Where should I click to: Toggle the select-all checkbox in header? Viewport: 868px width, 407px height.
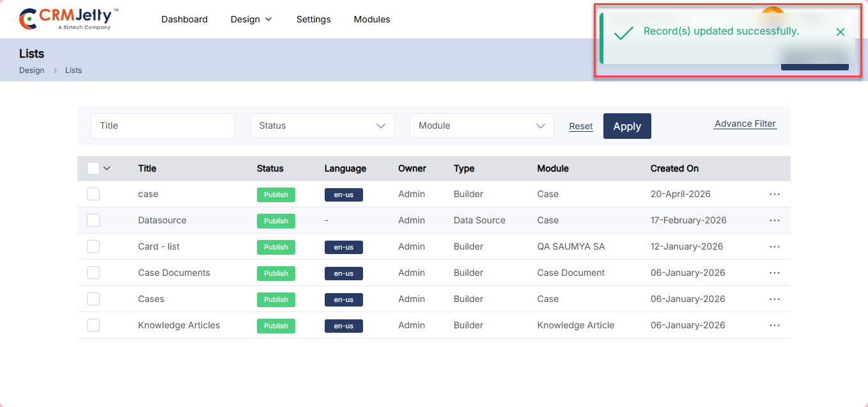tap(93, 168)
